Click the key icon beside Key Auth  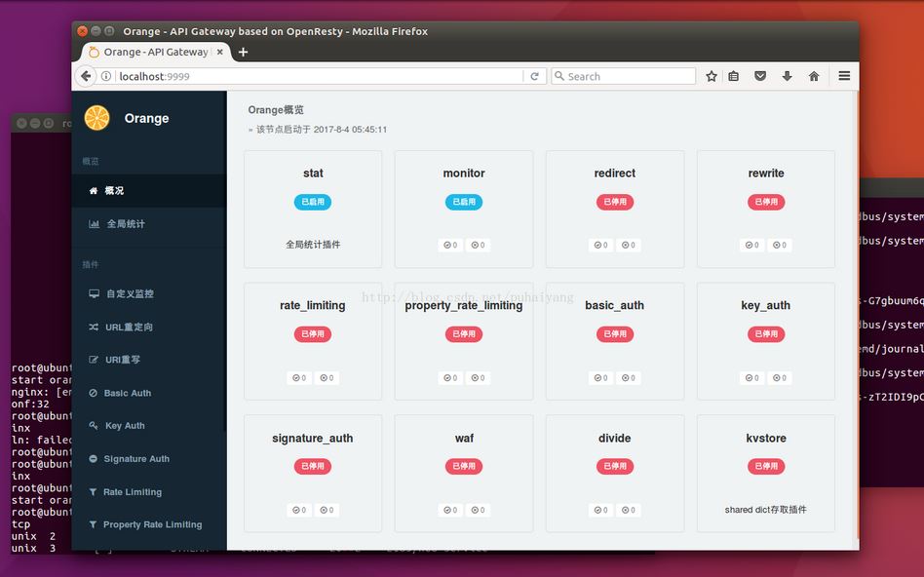point(94,426)
